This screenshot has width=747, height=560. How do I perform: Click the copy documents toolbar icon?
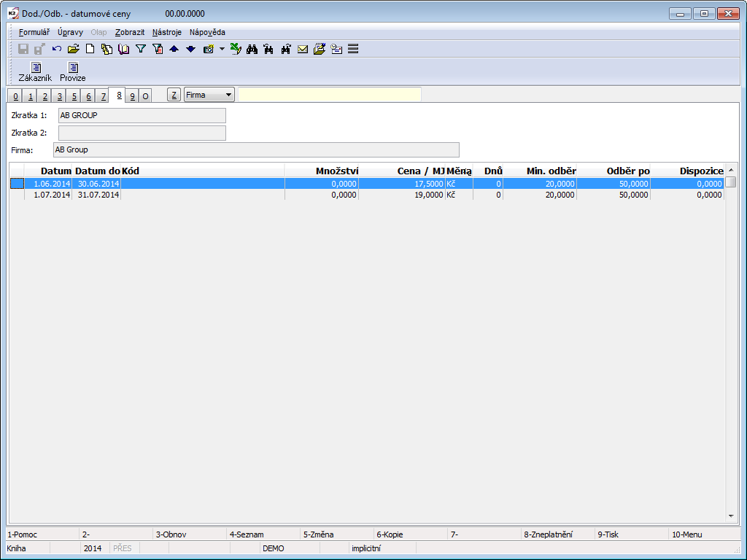point(107,49)
